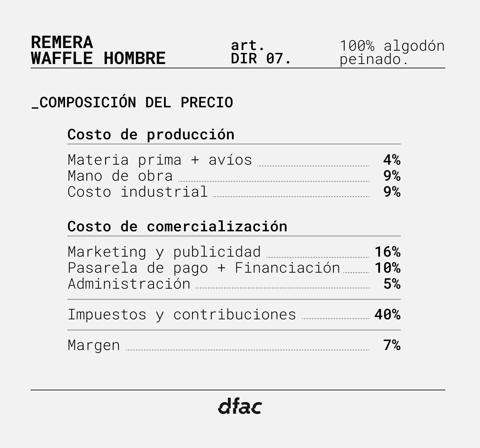Click the Costo industrial label
The image size is (480, 448).
click(138, 192)
